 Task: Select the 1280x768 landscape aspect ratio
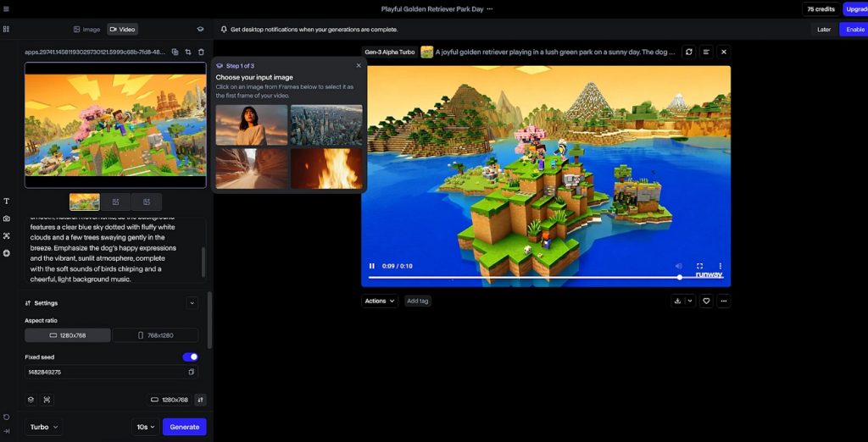(x=68, y=335)
